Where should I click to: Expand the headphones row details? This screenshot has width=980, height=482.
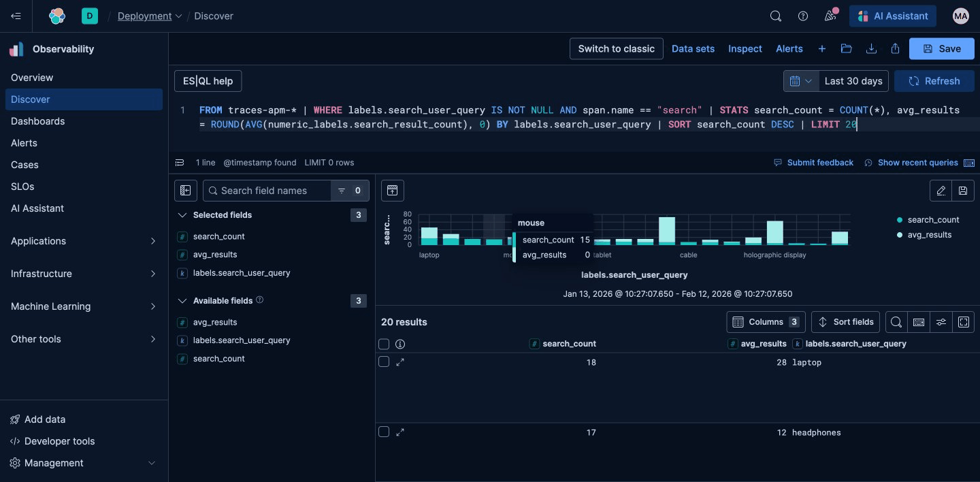click(400, 432)
